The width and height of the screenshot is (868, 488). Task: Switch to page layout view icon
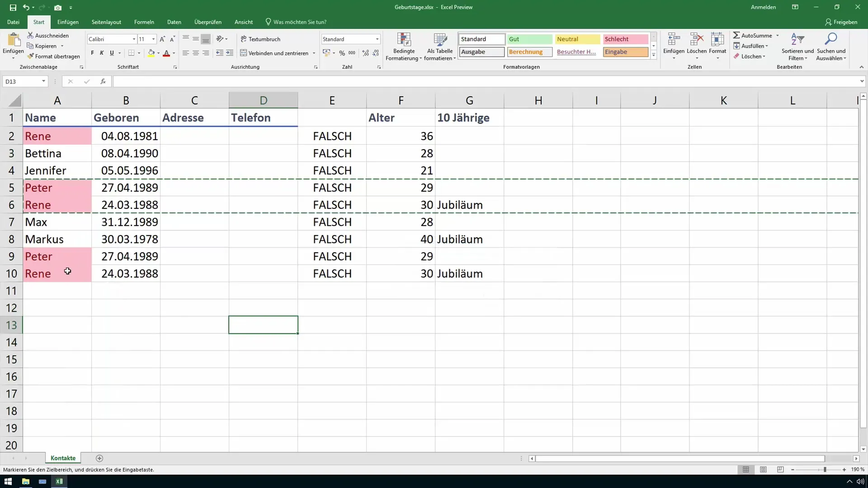click(x=763, y=469)
